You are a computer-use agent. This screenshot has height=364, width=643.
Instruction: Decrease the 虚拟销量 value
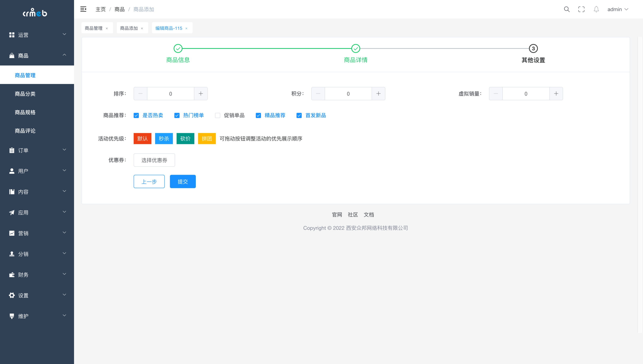click(496, 94)
